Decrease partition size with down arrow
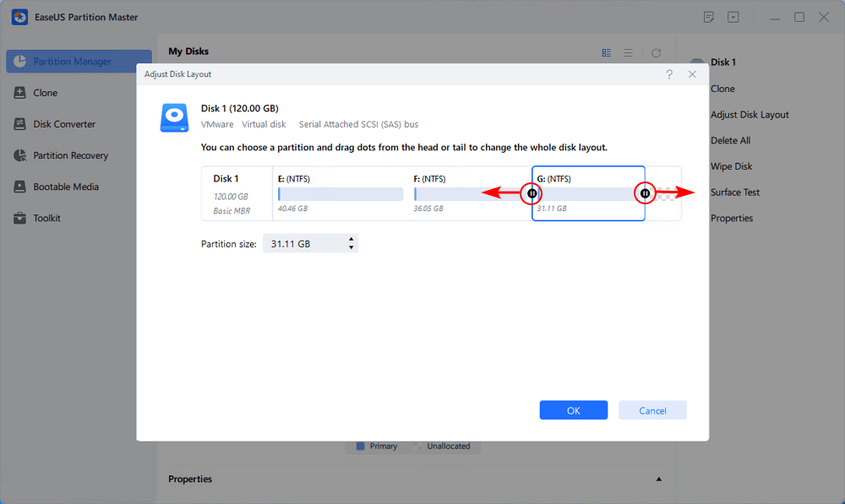 click(351, 247)
